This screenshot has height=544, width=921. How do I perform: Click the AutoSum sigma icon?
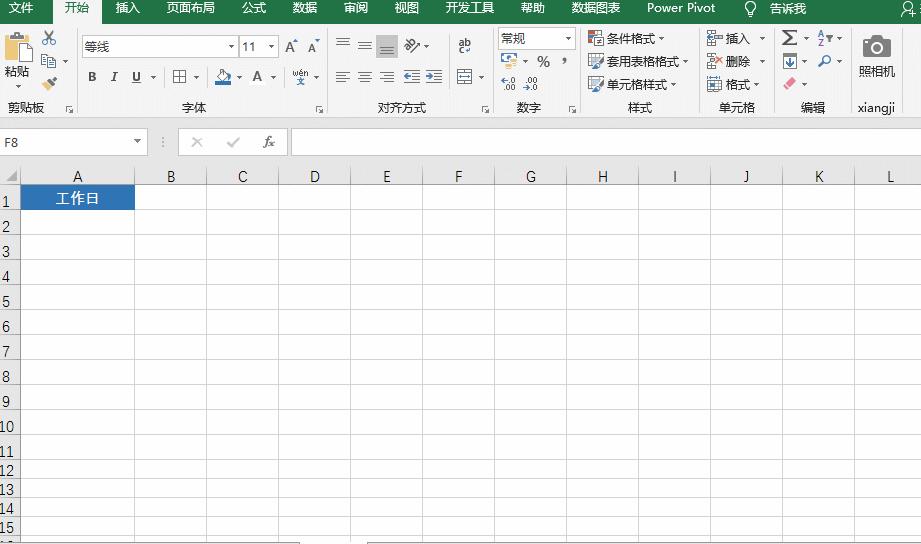[x=789, y=38]
